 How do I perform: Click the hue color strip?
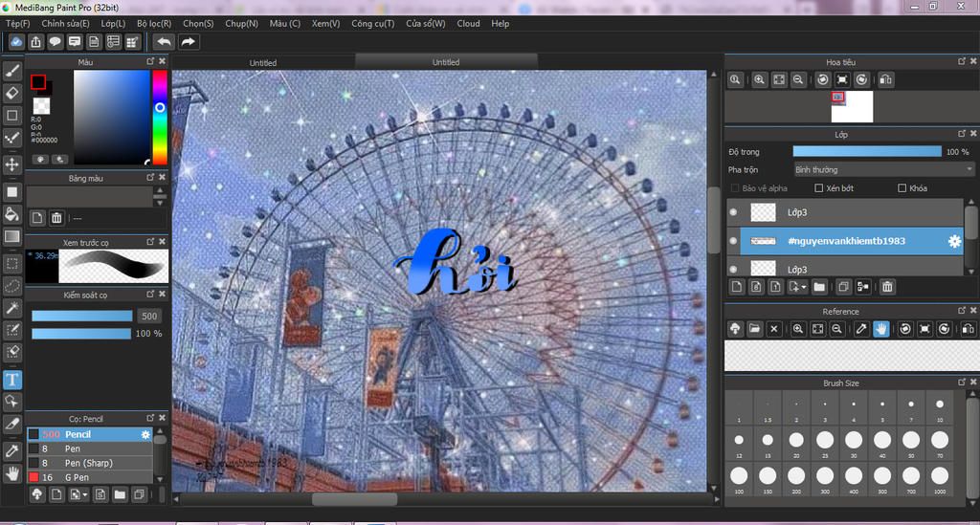point(160,117)
